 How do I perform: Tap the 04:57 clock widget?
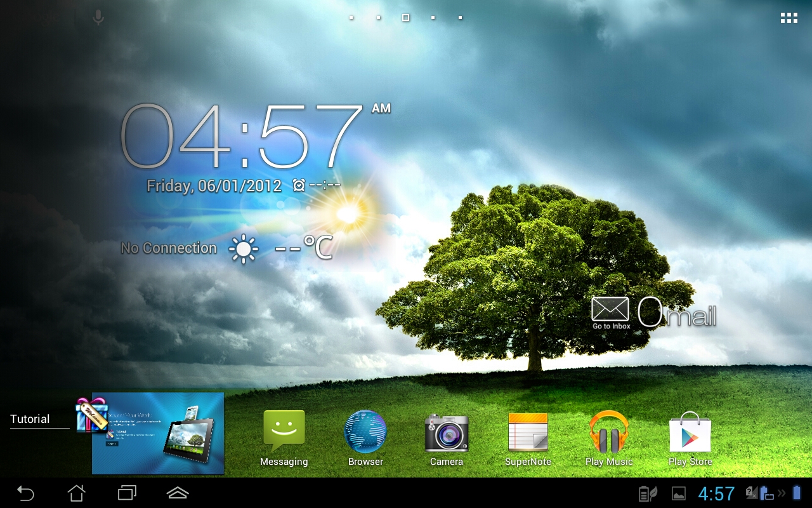tap(241, 136)
